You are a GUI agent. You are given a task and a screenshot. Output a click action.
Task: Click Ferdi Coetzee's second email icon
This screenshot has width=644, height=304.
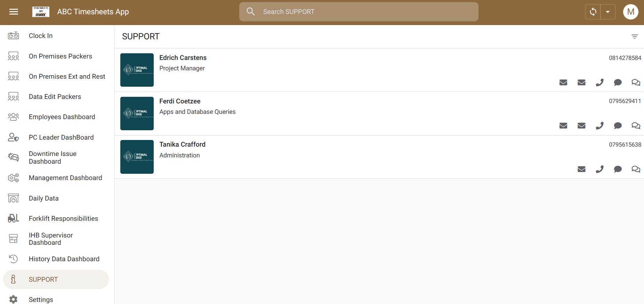click(x=581, y=126)
